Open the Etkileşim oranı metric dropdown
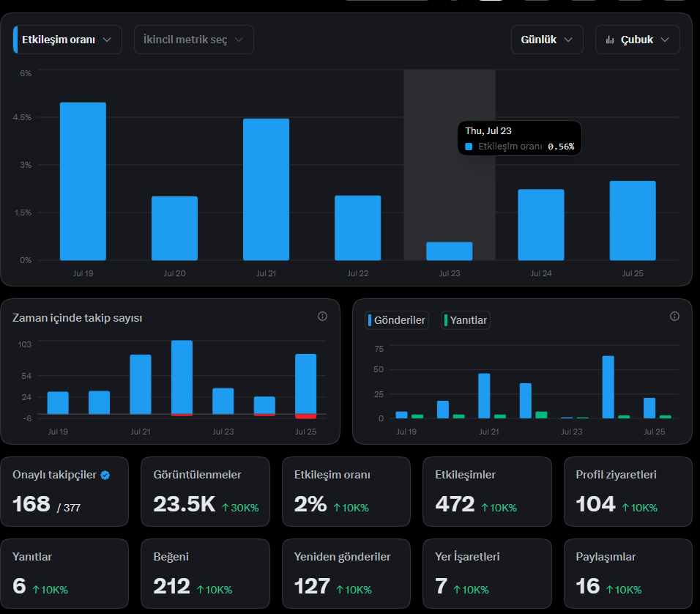 (x=67, y=40)
